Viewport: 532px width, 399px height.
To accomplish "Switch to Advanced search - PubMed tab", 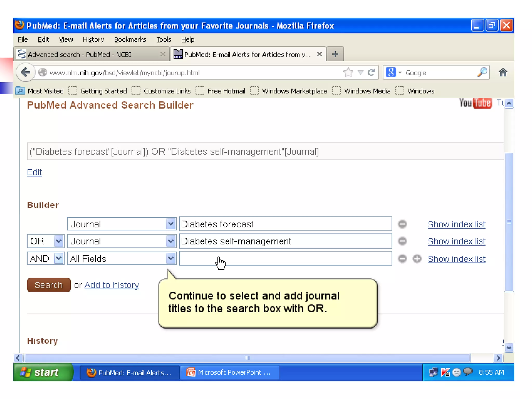I will coord(79,55).
